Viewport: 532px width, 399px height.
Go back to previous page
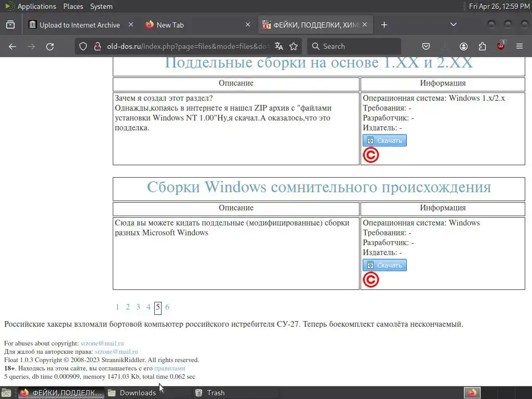12,46
